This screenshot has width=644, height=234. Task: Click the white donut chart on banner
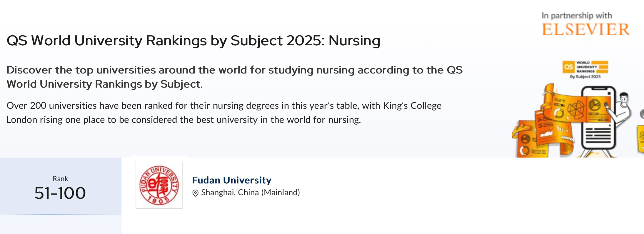(559, 113)
